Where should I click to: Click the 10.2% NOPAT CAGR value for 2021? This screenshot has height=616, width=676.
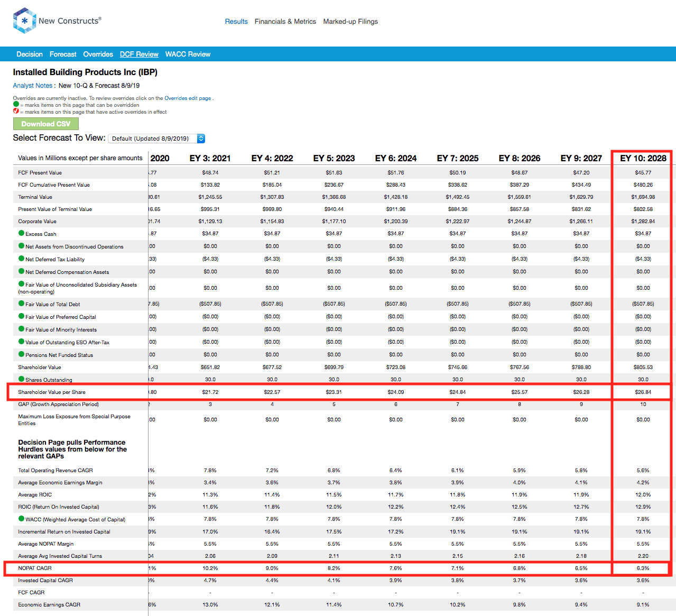pos(210,568)
